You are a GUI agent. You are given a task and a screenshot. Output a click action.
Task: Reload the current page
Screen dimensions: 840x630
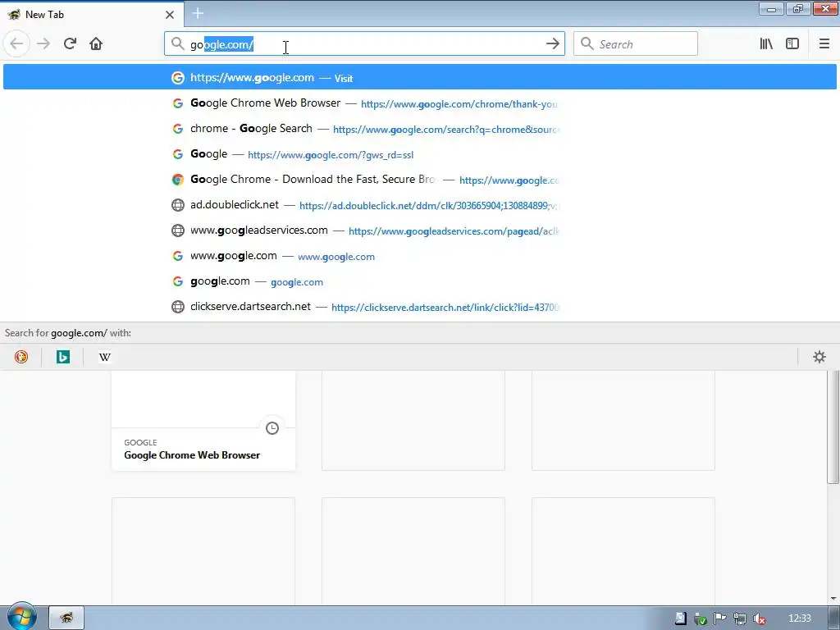(x=70, y=43)
